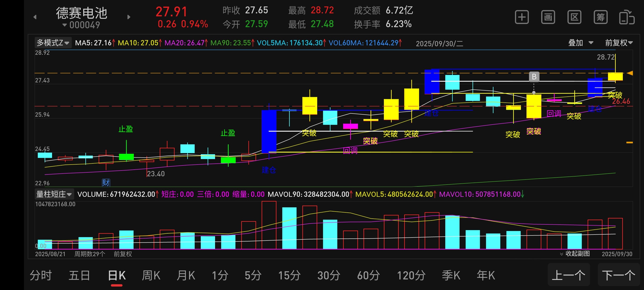The width and height of the screenshot is (644, 290).
Task: Expand the 多模式Z indicator dropdown
Action: pyautogui.click(x=53, y=43)
